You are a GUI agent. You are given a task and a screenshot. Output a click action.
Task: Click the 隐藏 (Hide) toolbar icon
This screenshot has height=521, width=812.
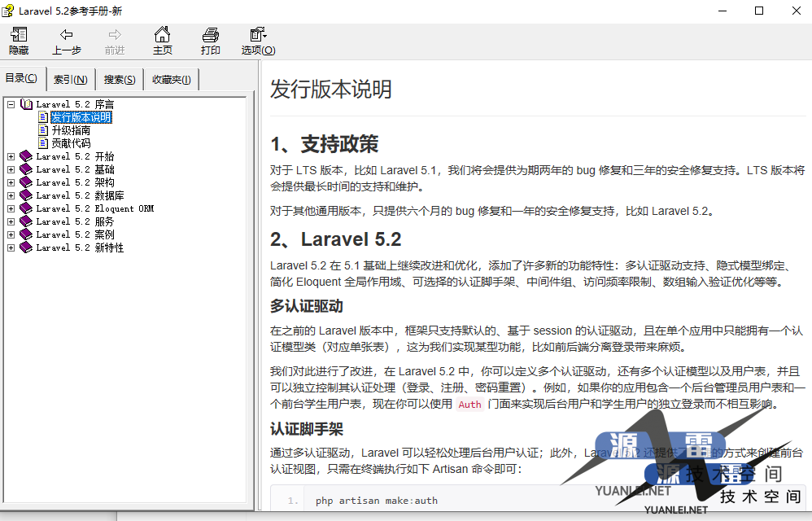tap(19, 35)
